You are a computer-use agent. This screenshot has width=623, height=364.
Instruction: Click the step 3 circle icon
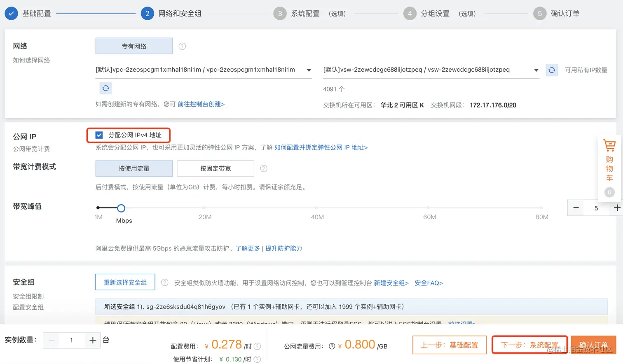280,14
